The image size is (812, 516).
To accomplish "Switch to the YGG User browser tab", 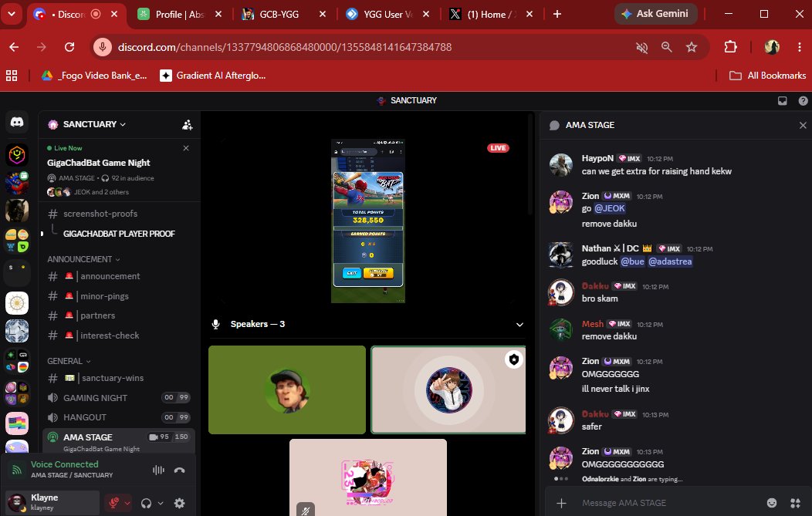I will tap(388, 15).
